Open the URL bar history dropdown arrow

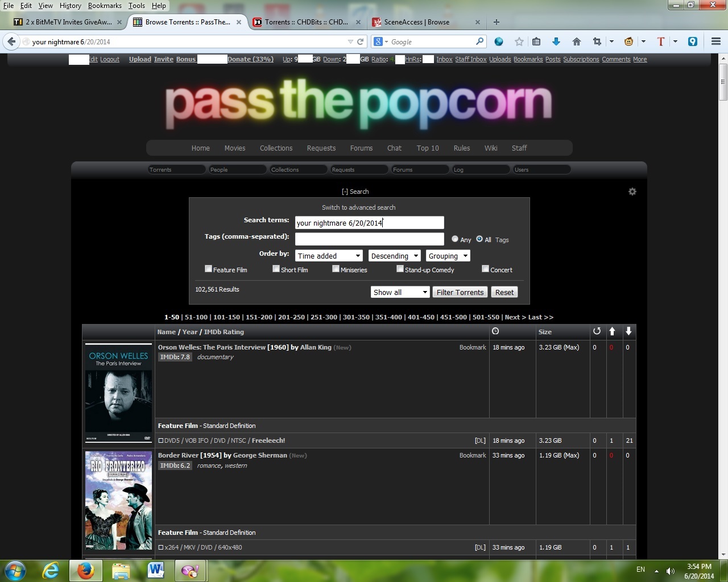point(350,41)
